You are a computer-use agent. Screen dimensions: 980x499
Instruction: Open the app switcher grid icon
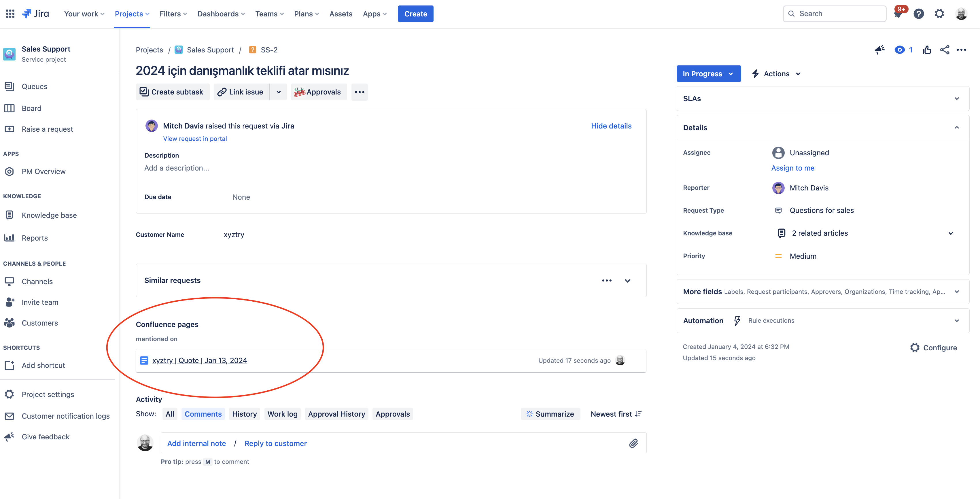[x=10, y=14]
